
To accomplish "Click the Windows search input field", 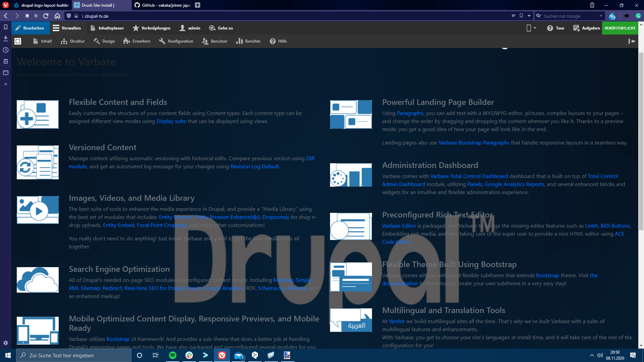I will [74, 355].
